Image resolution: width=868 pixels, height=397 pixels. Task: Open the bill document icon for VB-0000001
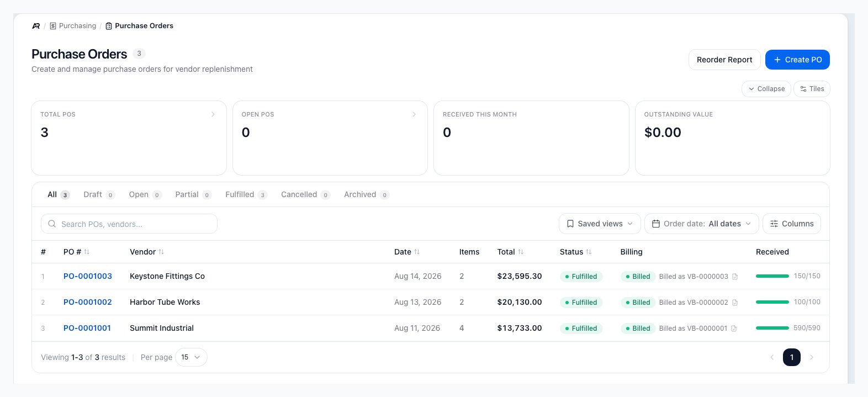pyautogui.click(x=734, y=329)
